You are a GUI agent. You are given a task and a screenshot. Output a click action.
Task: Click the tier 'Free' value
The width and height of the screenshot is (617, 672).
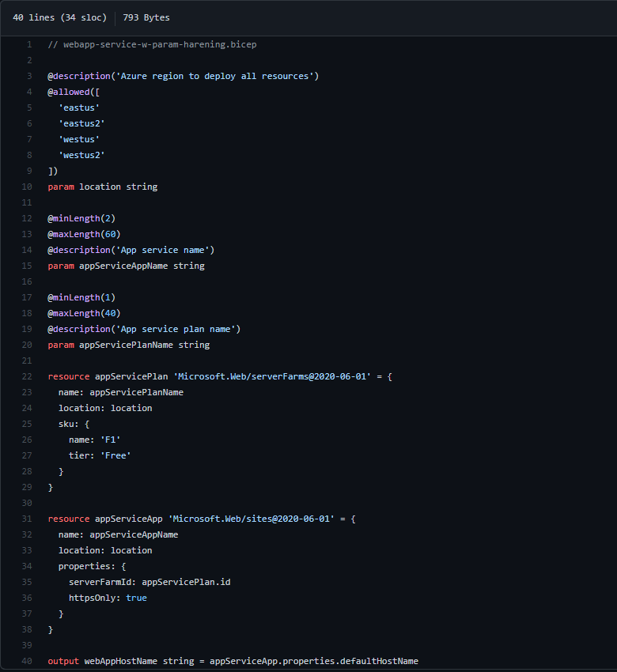pyautogui.click(x=115, y=455)
